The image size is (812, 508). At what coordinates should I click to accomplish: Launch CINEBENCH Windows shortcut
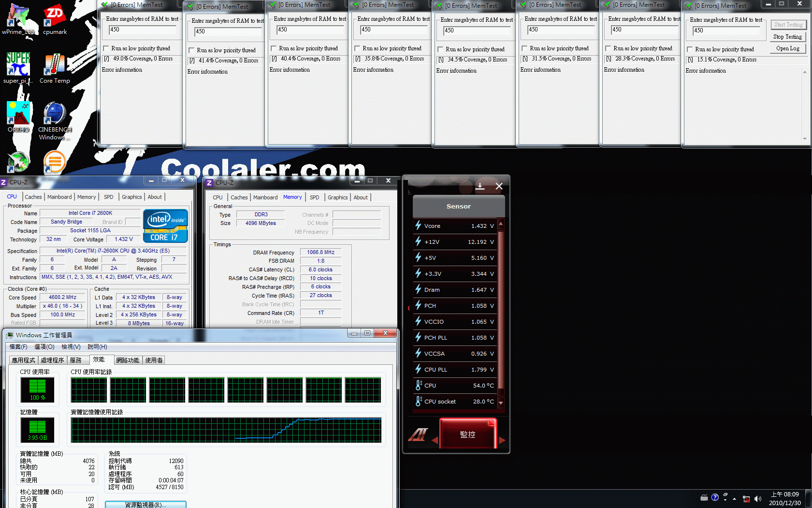point(55,121)
